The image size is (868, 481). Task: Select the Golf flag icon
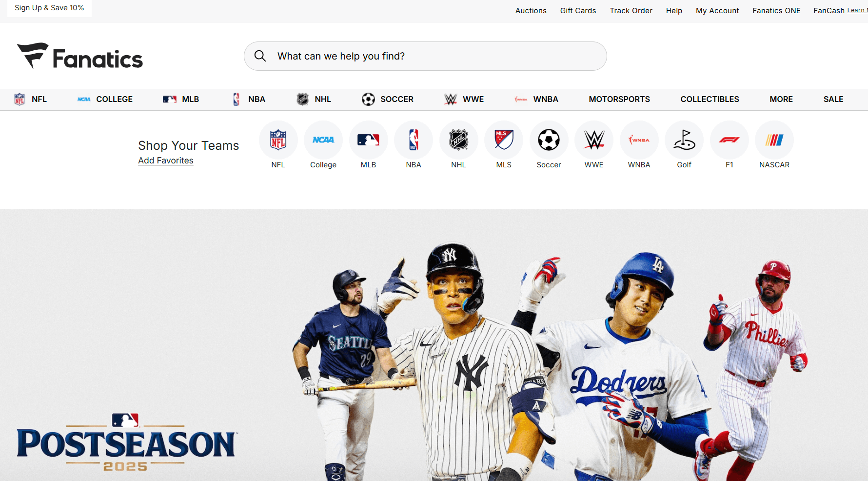pos(684,140)
